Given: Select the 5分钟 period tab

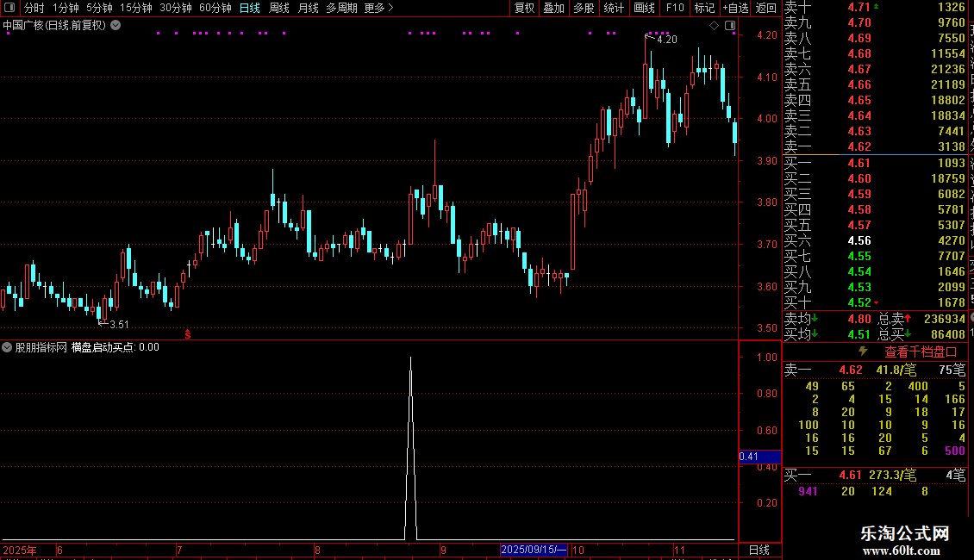Looking at the screenshot, I should point(99,8).
